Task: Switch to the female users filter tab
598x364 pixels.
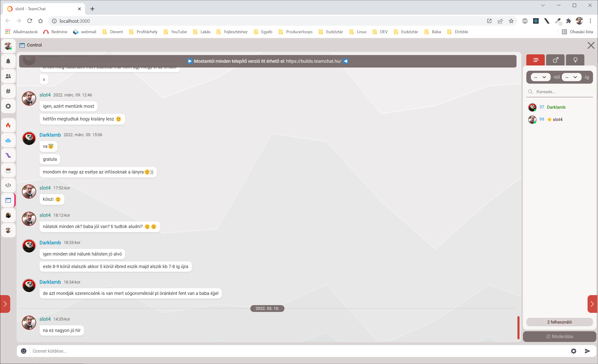Action: [x=575, y=60]
